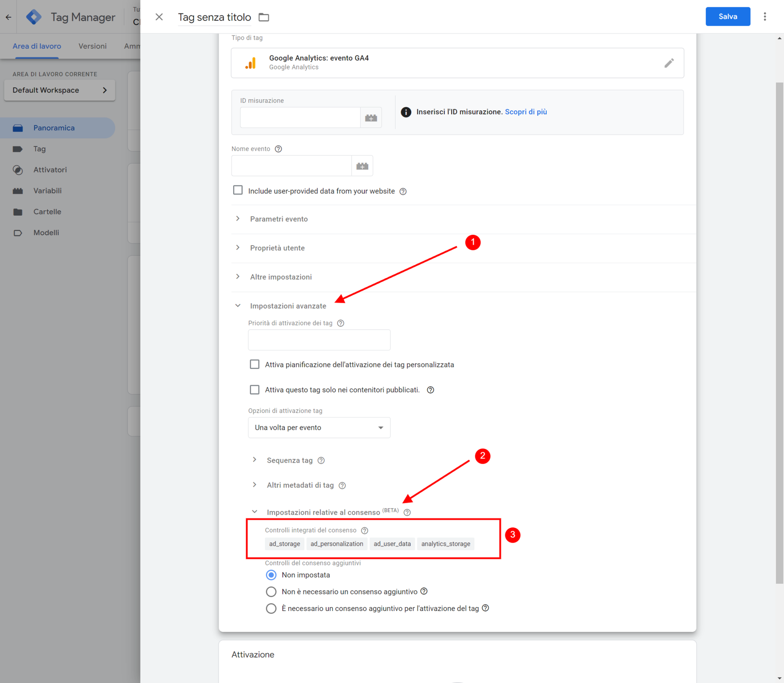Click the Variabili sidebar icon
Image resolution: width=784 pixels, height=683 pixels.
(18, 191)
